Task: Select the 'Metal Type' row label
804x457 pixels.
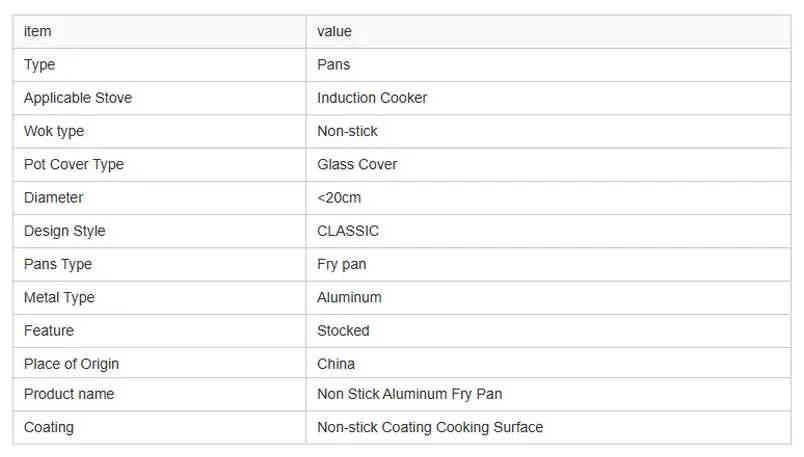Action: pos(60,297)
